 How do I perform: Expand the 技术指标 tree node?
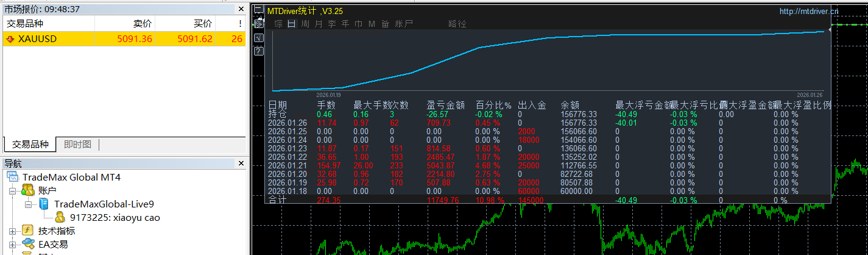pos(13,231)
